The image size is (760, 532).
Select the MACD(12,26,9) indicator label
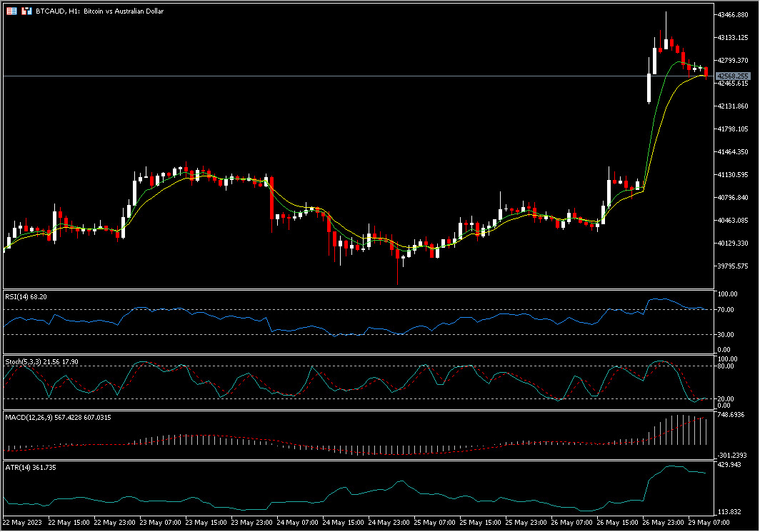pyautogui.click(x=56, y=417)
